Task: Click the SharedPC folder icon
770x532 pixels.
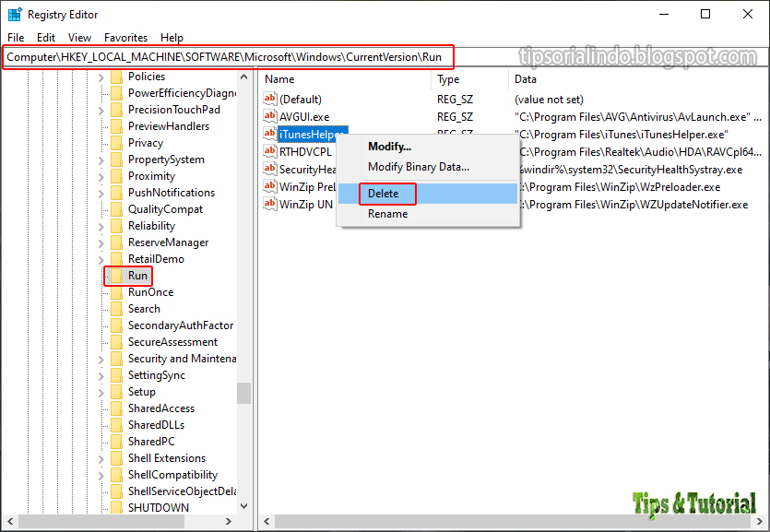Action: (x=116, y=442)
